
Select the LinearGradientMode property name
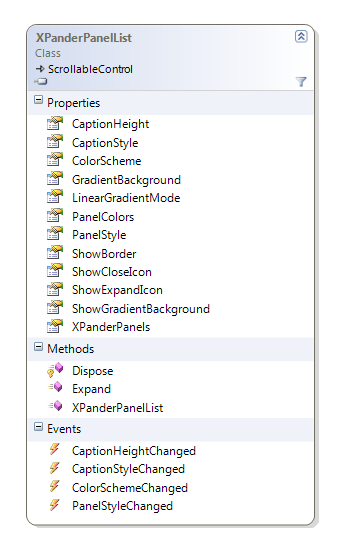click(x=126, y=198)
